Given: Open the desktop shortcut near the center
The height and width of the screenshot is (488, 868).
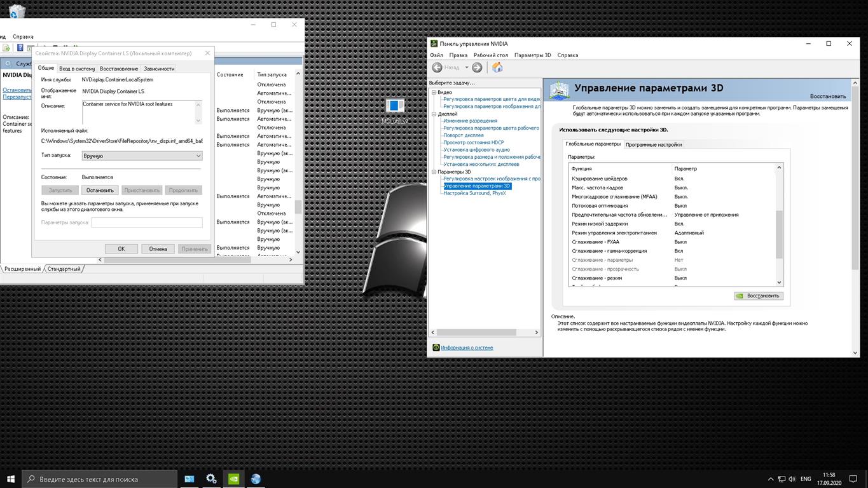Looking at the screenshot, I should [395, 111].
